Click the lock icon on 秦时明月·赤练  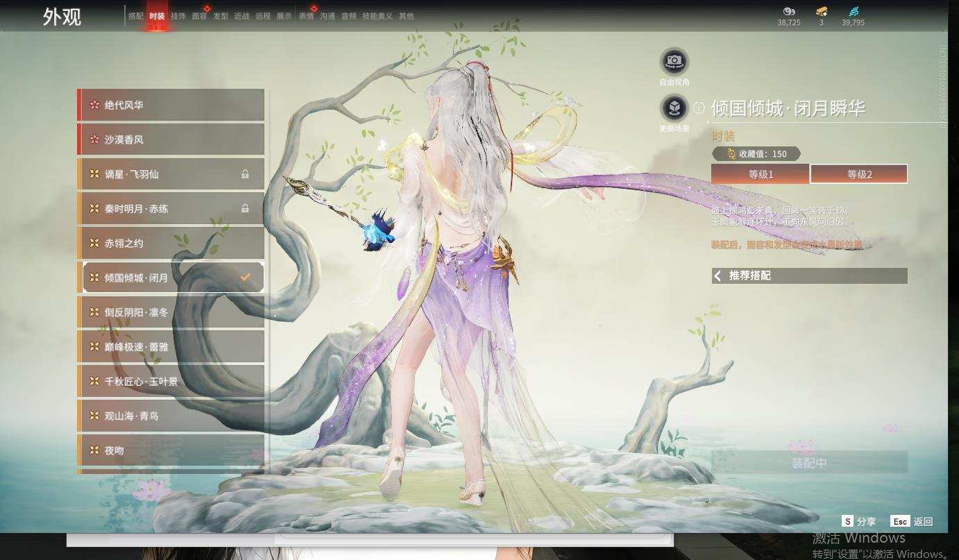pyautogui.click(x=245, y=208)
